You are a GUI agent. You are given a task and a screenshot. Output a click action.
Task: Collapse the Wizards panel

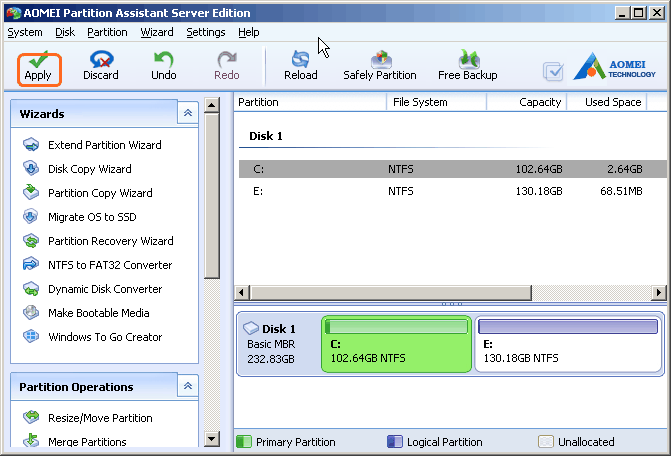point(188,113)
